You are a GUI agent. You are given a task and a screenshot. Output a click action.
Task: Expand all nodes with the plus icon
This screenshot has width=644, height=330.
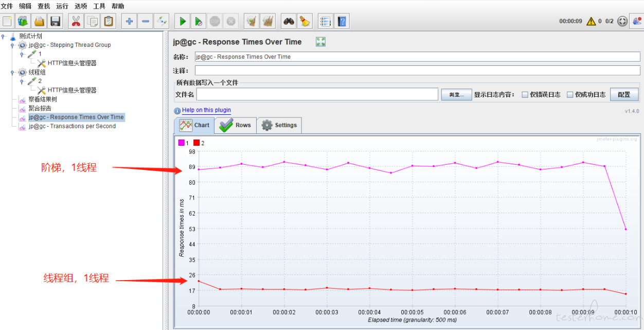point(130,21)
